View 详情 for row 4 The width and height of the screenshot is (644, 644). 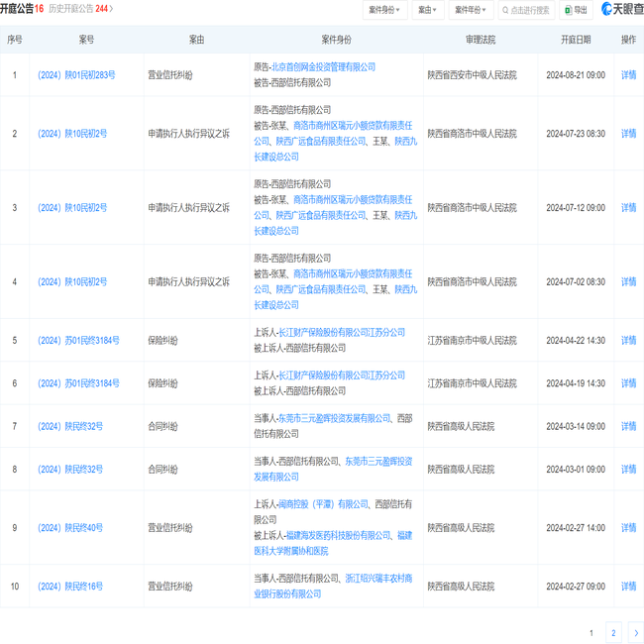tap(628, 281)
